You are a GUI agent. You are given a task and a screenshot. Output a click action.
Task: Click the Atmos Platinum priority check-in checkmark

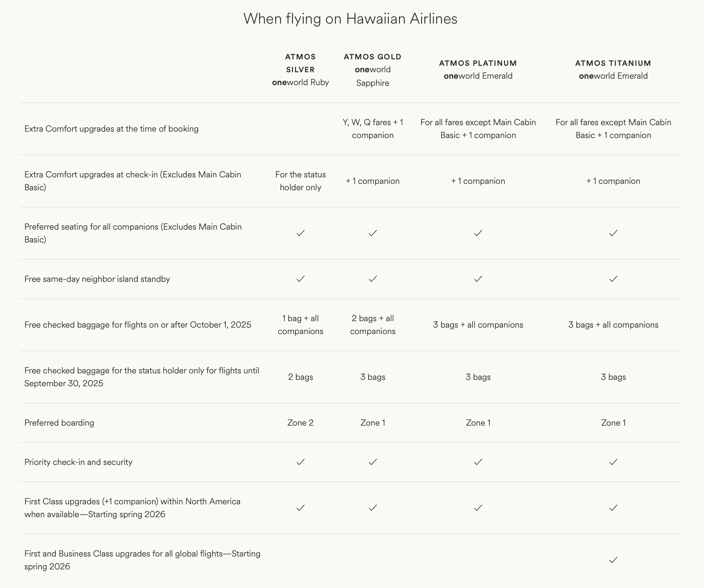point(478,462)
